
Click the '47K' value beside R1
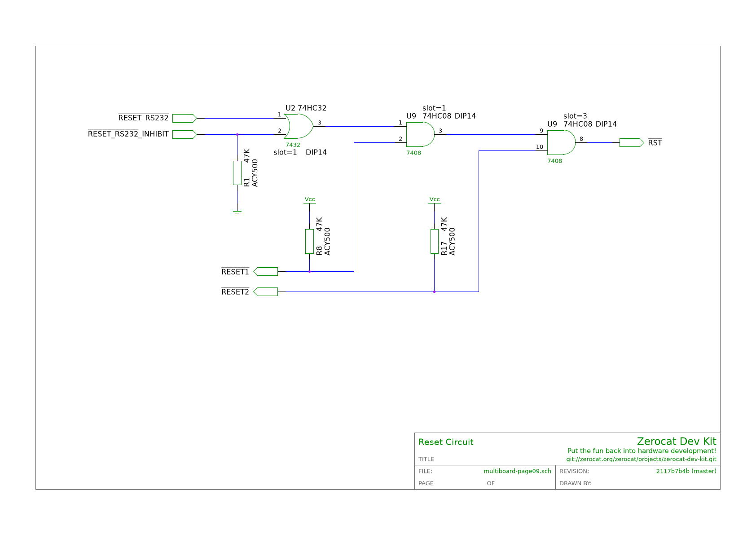point(246,155)
